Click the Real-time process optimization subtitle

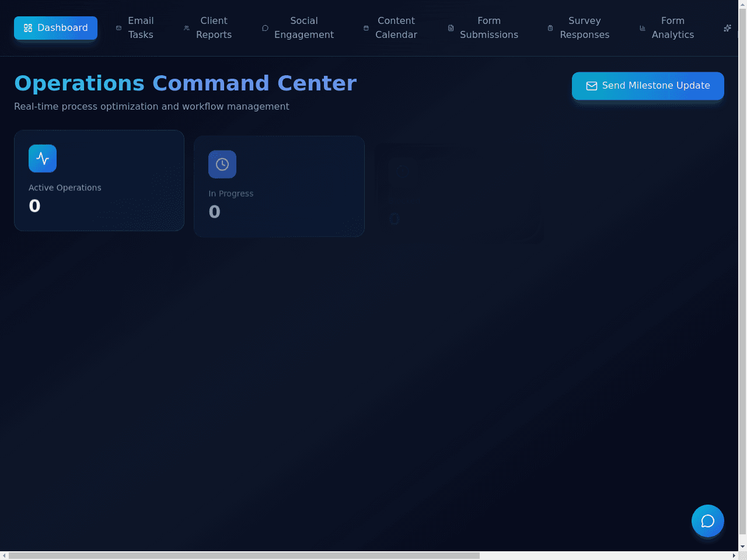point(152,107)
